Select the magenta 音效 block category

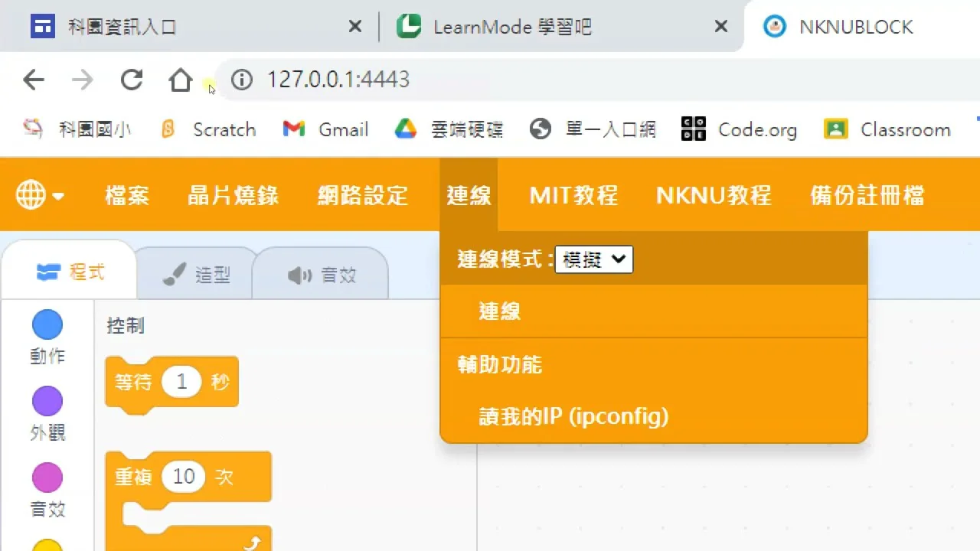[47, 491]
